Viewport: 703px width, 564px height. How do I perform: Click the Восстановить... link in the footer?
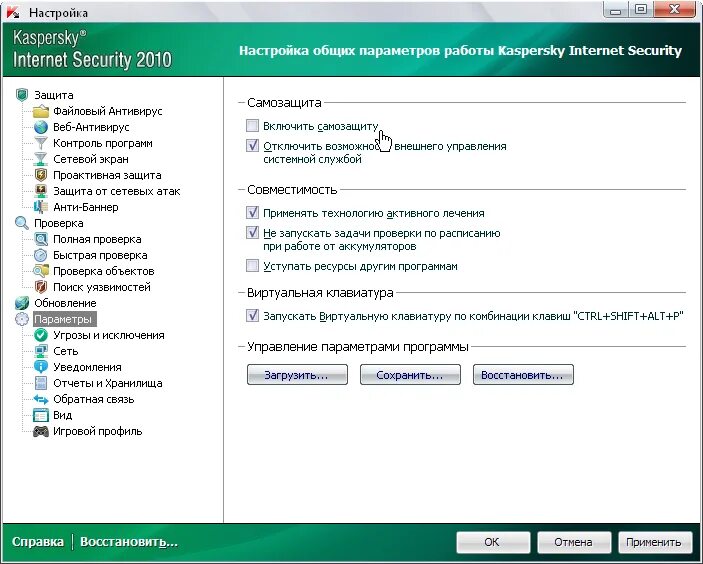[x=129, y=542]
